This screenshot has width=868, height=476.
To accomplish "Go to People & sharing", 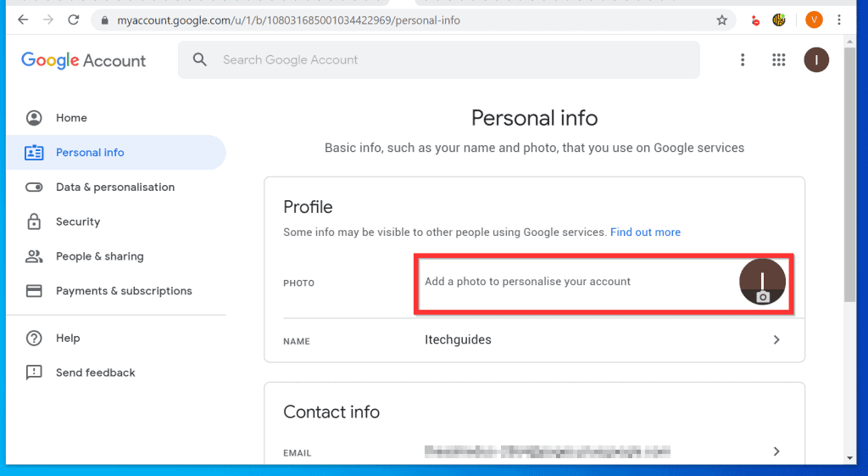I will (100, 256).
